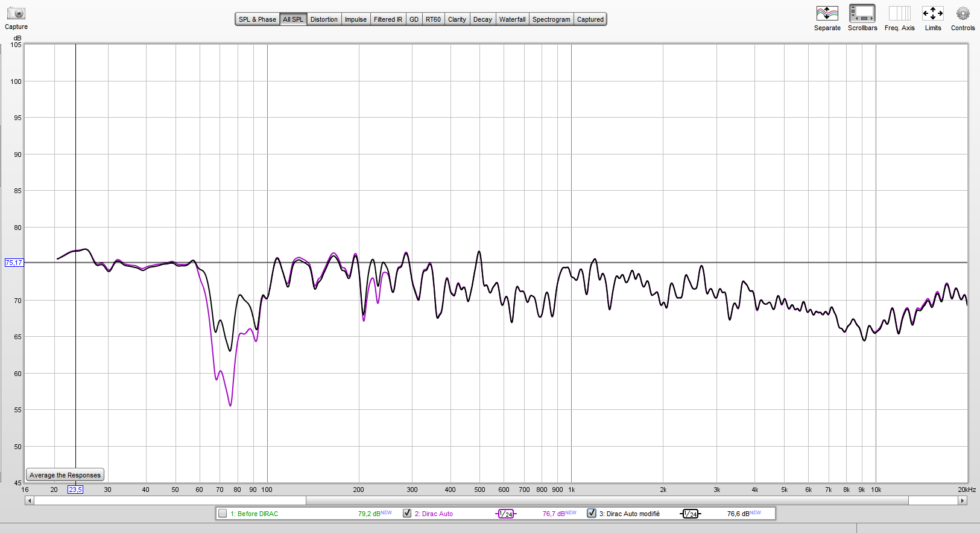Viewport: 980px width, 533px height.
Task: Click the '3: Dirac Auto modifié' legend label
Action: [630, 514]
